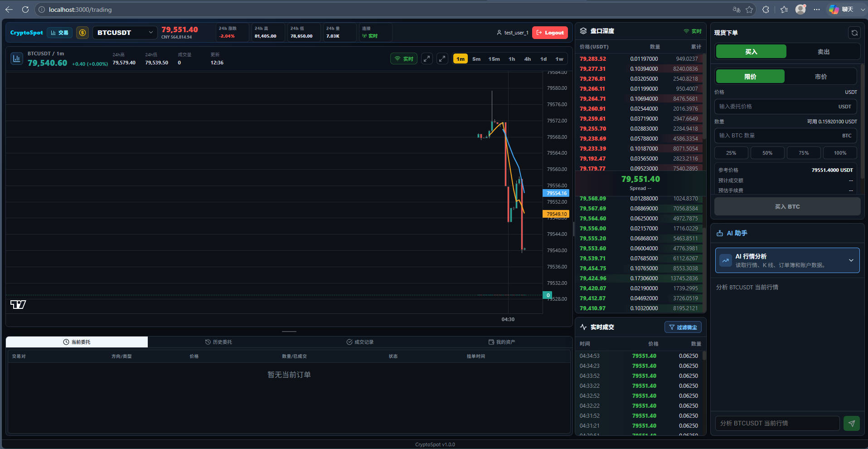Screen dimensions: 868x449
Task: Focus the 输入委托价格 price input
Action: click(x=786, y=107)
